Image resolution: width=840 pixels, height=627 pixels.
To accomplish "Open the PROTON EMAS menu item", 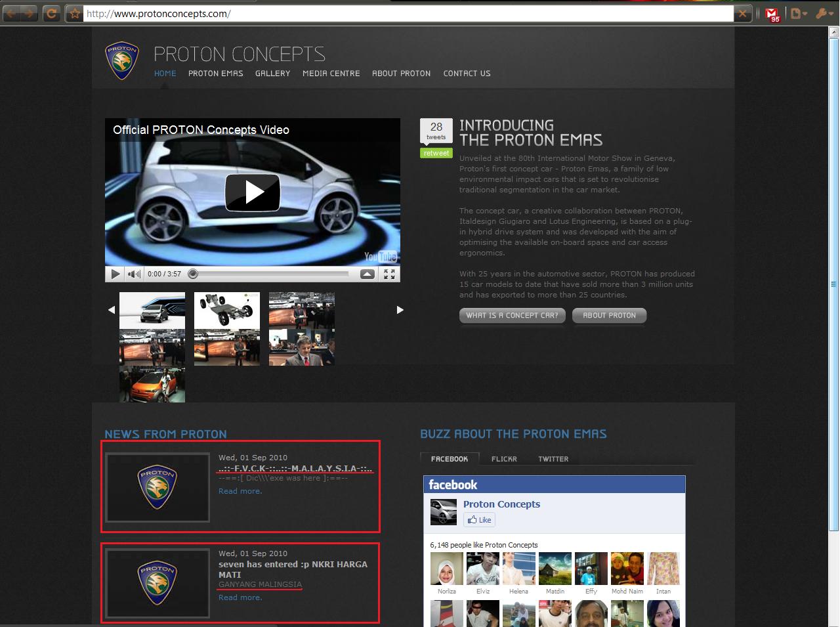I will pyautogui.click(x=216, y=74).
